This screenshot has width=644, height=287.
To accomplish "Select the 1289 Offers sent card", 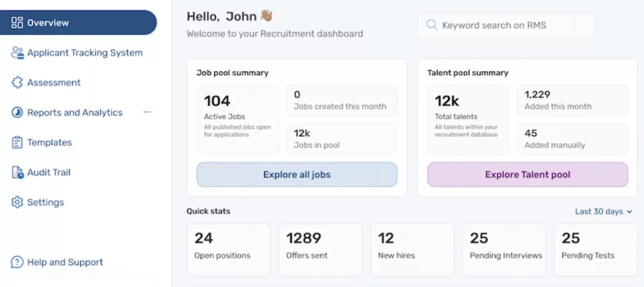I will [320, 250].
